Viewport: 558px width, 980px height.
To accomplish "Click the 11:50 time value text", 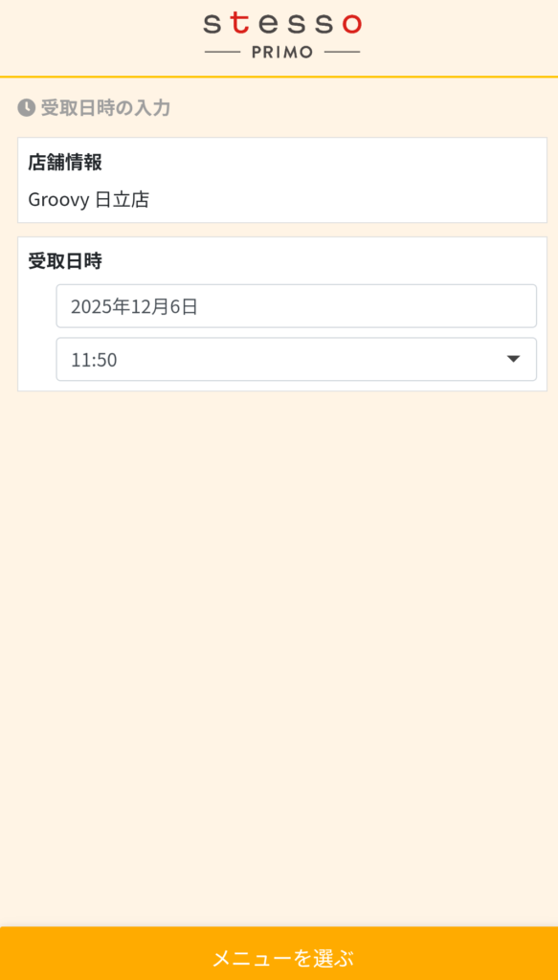I will click(94, 360).
